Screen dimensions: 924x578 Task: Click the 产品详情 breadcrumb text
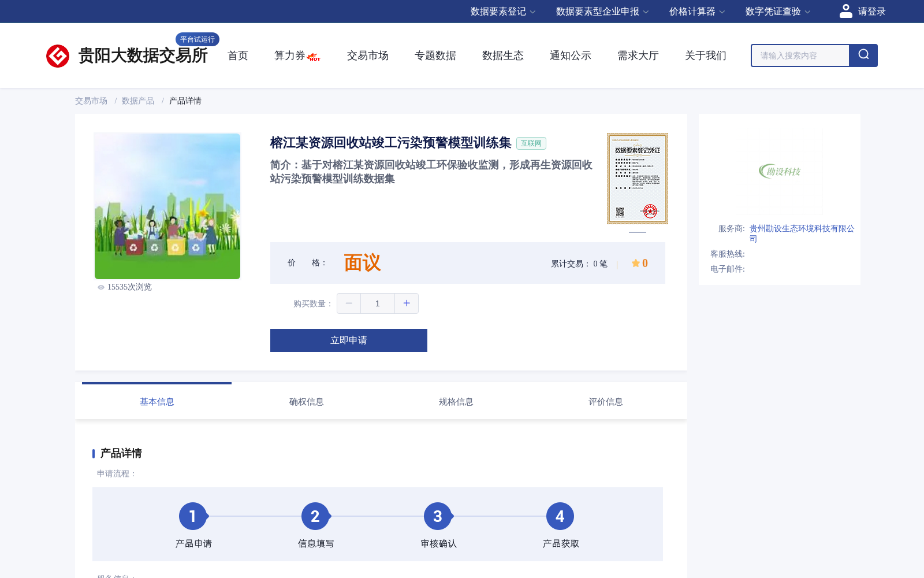pyautogui.click(x=185, y=101)
